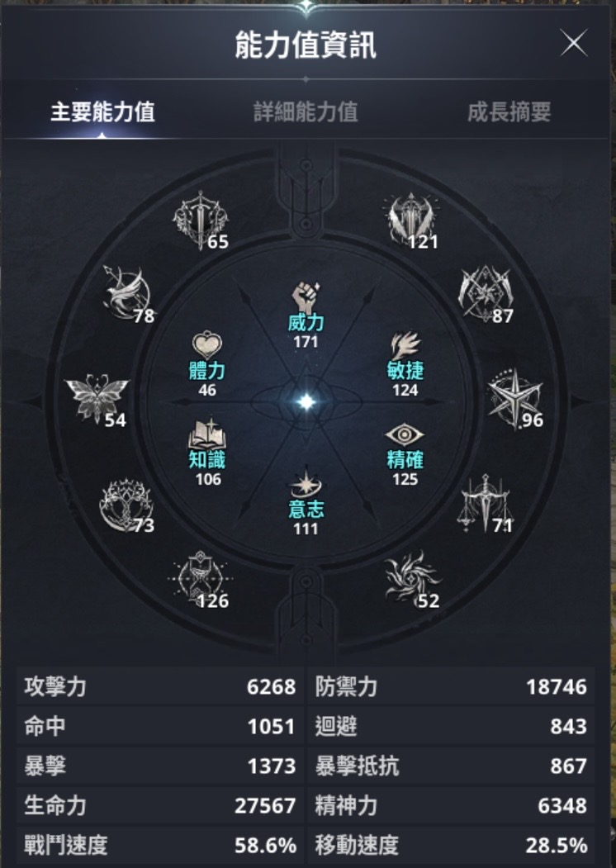The image size is (616, 868).
Task: Select the hourglass emblem showing 126
Action: (x=201, y=578)
